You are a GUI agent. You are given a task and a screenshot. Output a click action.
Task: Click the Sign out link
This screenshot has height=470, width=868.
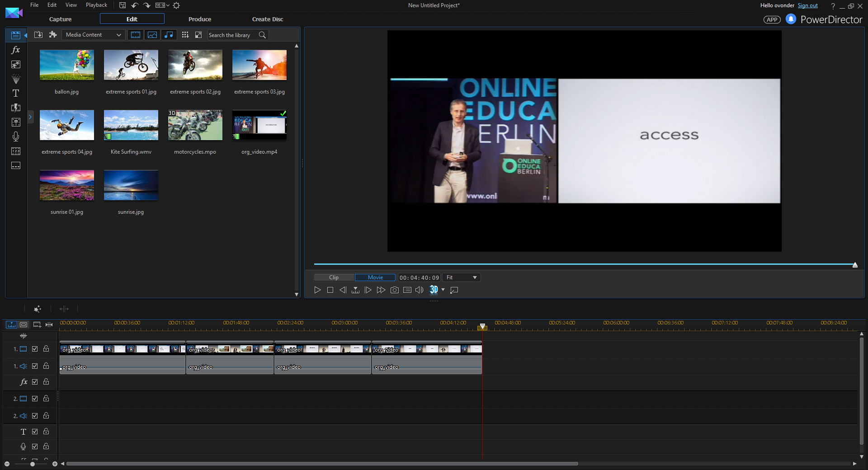click(x=808, y=5)
